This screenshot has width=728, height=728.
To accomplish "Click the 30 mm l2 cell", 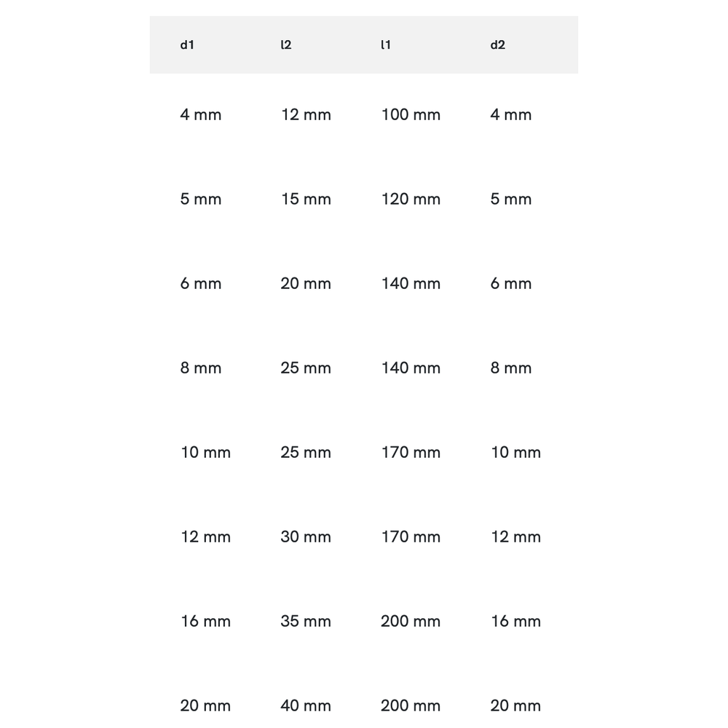I will [306, 537].
